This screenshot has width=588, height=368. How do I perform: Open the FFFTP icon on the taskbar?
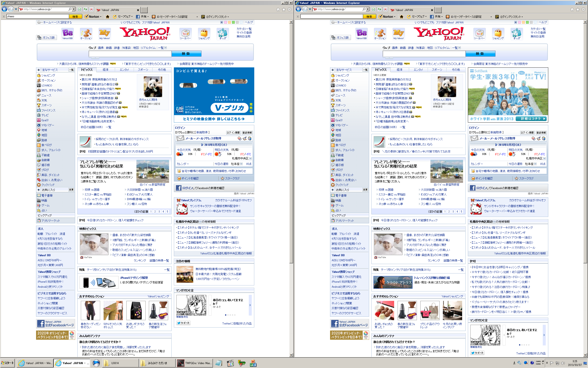pos(242,363)
